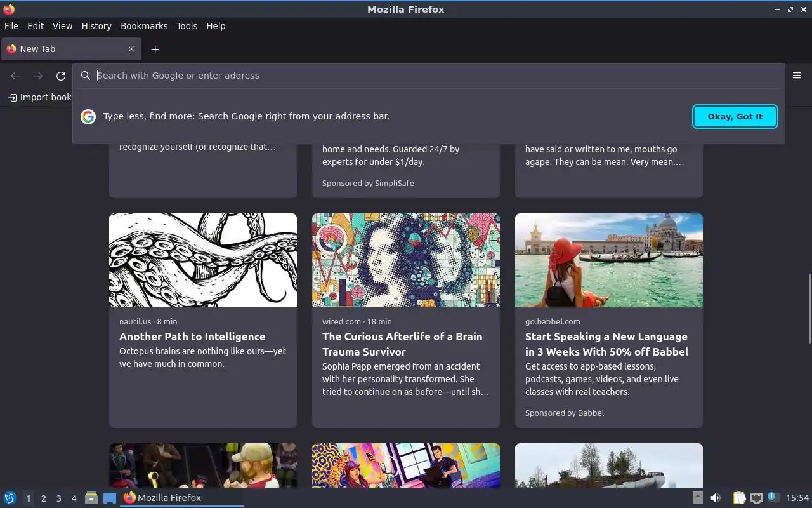
Task: Click nautil.us · 8 min source text
Action: 148,321
